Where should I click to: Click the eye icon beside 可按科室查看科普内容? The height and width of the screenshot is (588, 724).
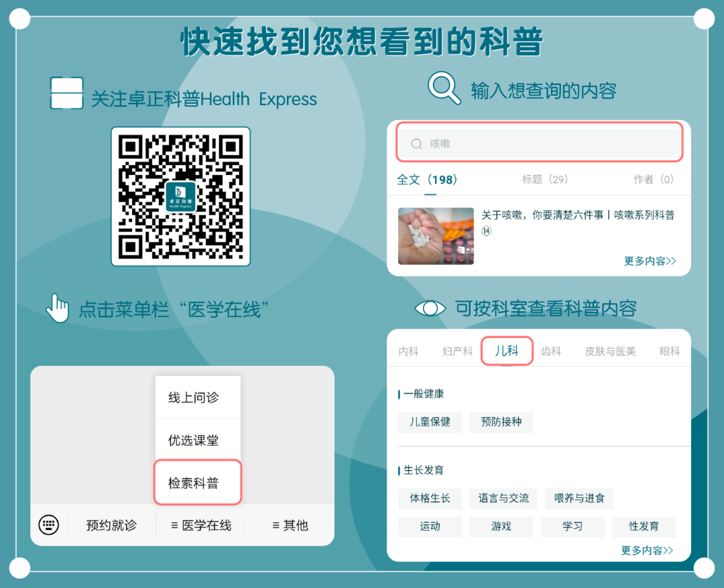point(430,308)
